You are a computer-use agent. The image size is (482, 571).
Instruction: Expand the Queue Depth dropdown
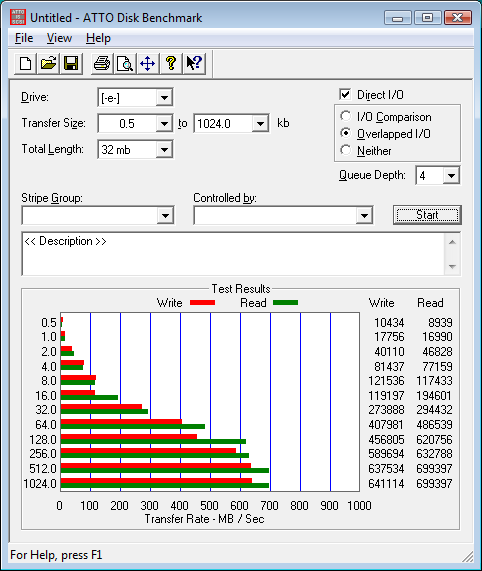[451, 176]
